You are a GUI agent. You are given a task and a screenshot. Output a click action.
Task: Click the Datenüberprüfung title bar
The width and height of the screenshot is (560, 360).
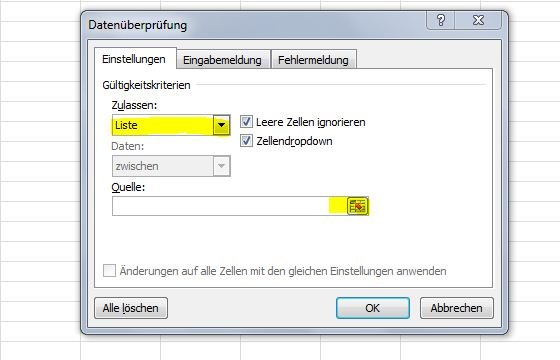pyautogui.click(x=250, y=25)
